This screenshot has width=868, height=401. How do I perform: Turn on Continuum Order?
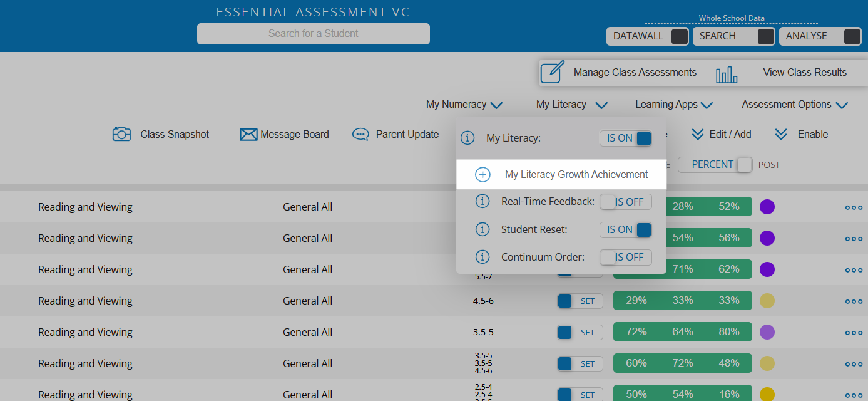626,257
